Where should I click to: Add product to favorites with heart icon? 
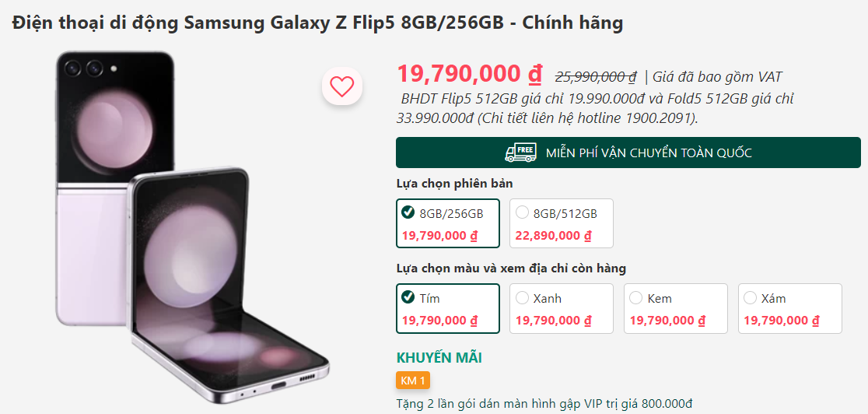[341, 86]
